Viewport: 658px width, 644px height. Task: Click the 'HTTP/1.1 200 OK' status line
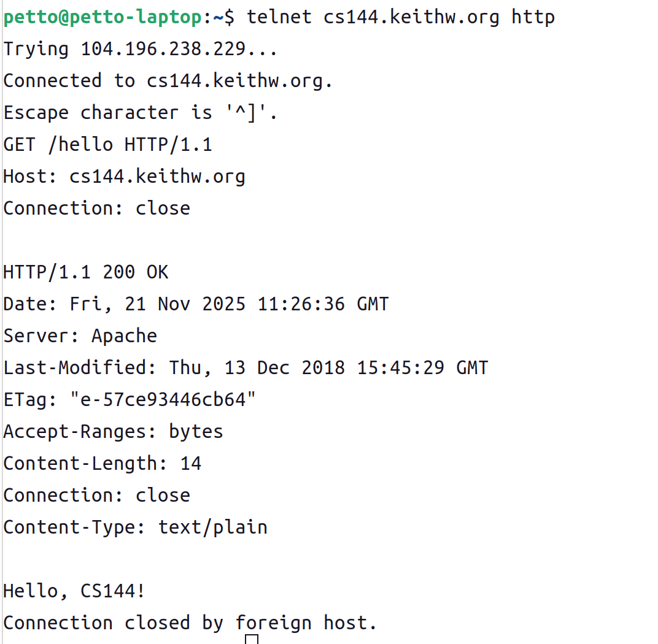85,272
